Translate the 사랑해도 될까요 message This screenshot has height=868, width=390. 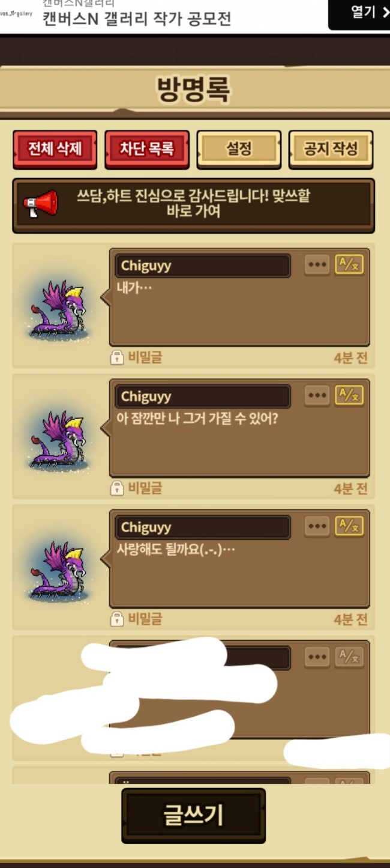pyautogui.click(x=349, y=526)
